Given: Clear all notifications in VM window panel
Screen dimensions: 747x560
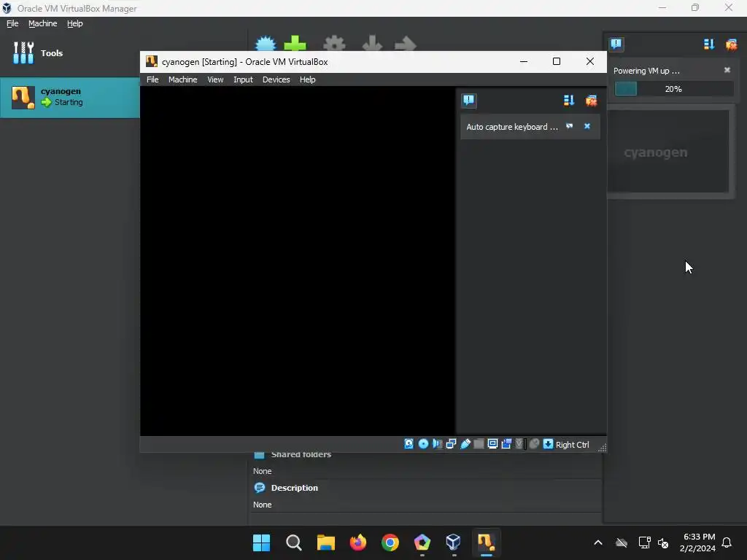Looking at the screenshot, I should (x=591, y=100).
